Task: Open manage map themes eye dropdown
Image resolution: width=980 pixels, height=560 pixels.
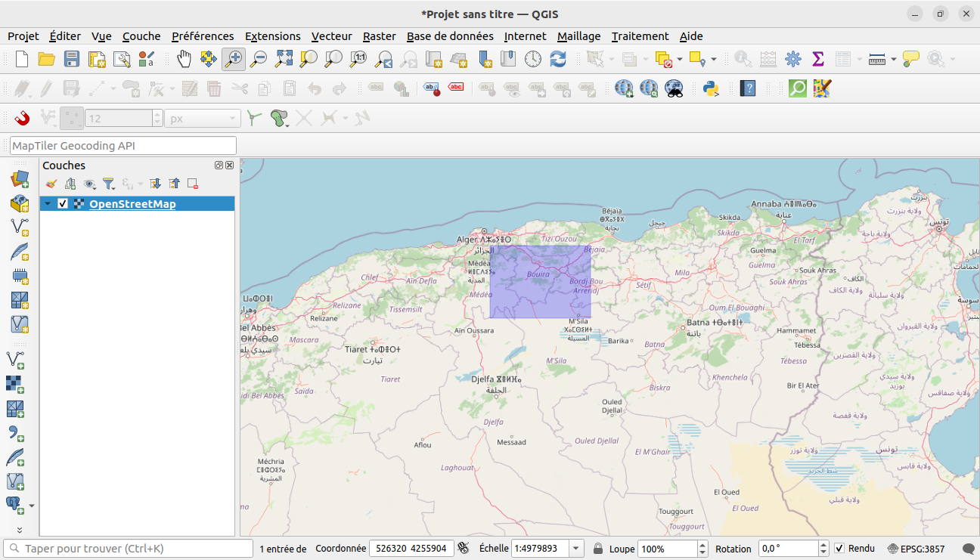Action: (91, 184)
